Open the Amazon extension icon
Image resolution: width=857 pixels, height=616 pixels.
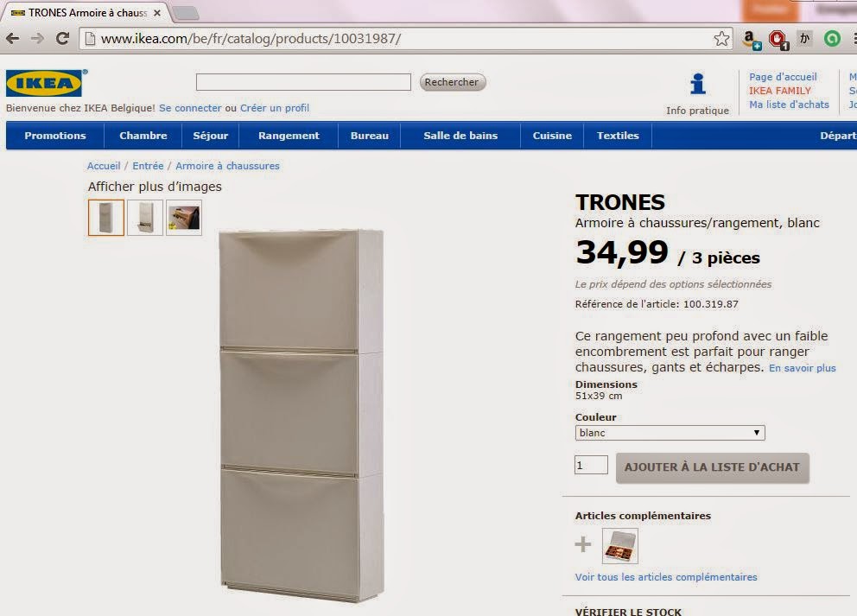coord(752,40)
